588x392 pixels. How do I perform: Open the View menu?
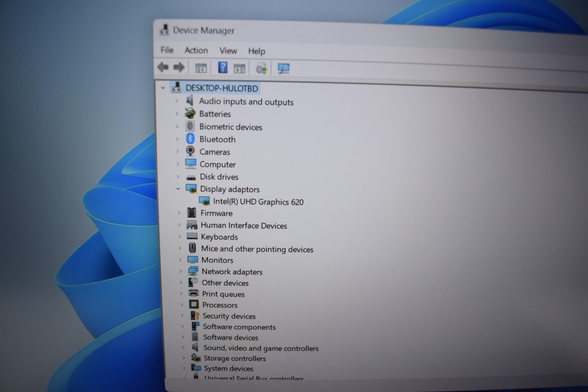(228, 51)
